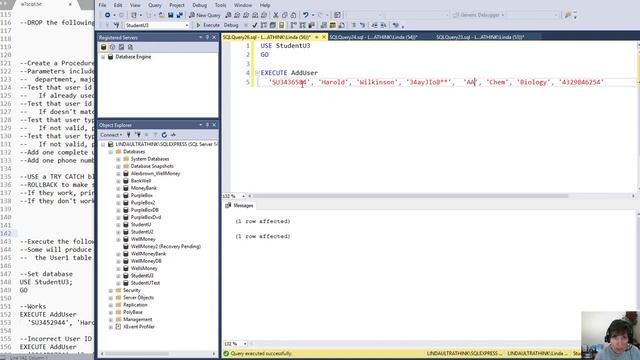The width and height of the screenshot is (640, 360).
Task: Collapse the EXECUTE AddUser code block
Action: pyautogui.click(x=257, y=73)
